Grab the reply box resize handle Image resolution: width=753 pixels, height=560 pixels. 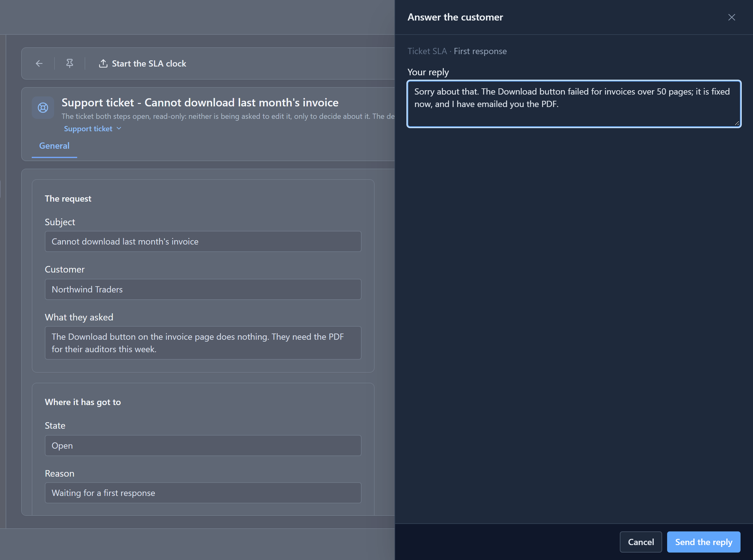736,123
